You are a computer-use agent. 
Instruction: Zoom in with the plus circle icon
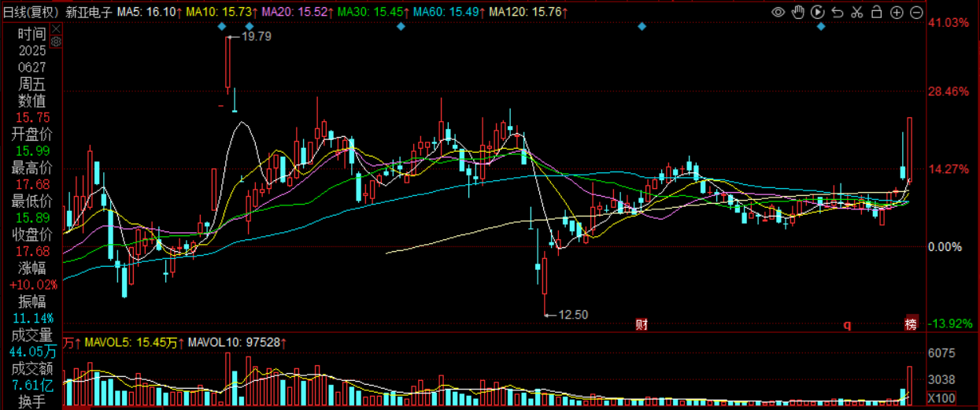coord(897,12)
